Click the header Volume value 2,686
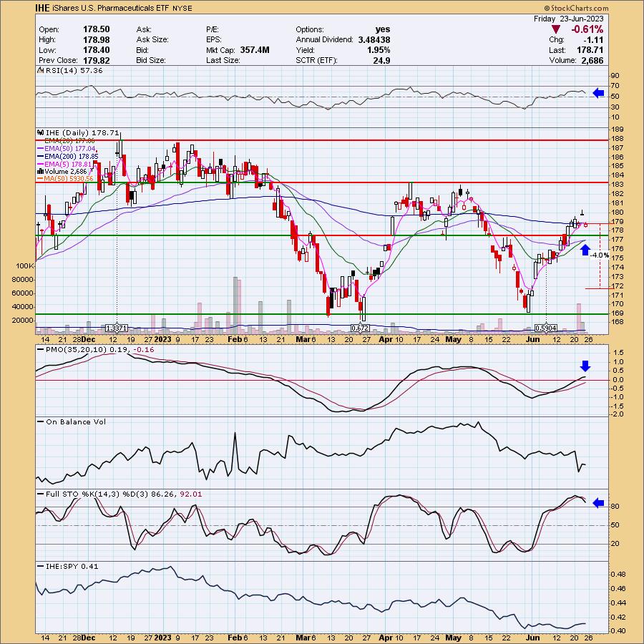644x644 pixels. 592,60
